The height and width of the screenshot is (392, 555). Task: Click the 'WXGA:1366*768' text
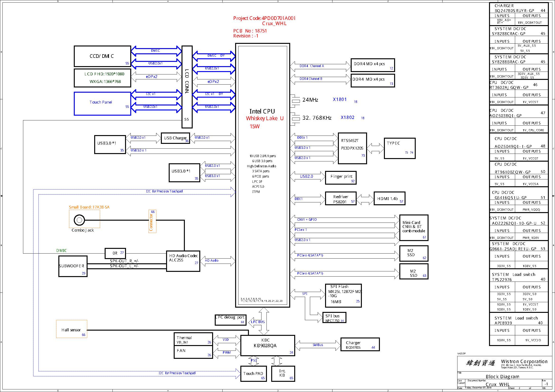(x=105, y=82)
